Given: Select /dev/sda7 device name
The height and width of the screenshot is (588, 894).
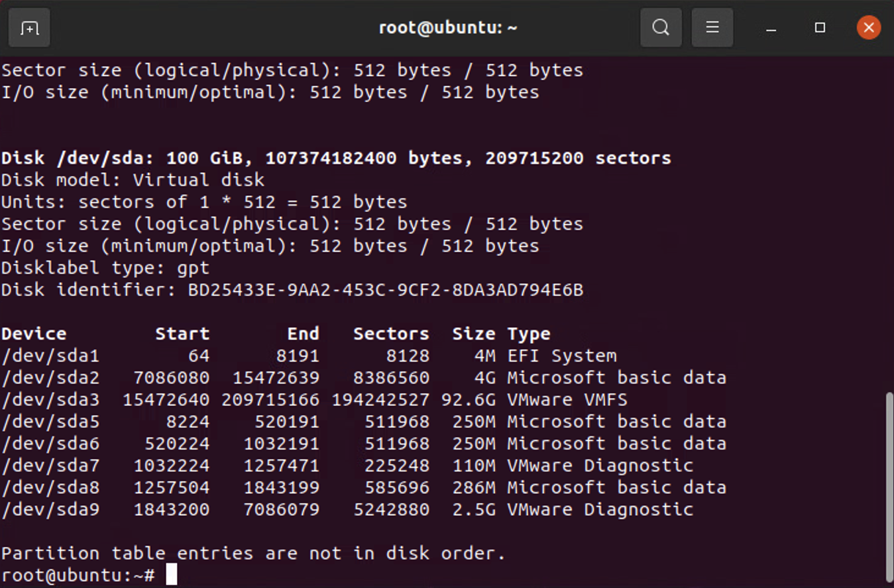Looking at the screenshot, I should tap(50, 465).
